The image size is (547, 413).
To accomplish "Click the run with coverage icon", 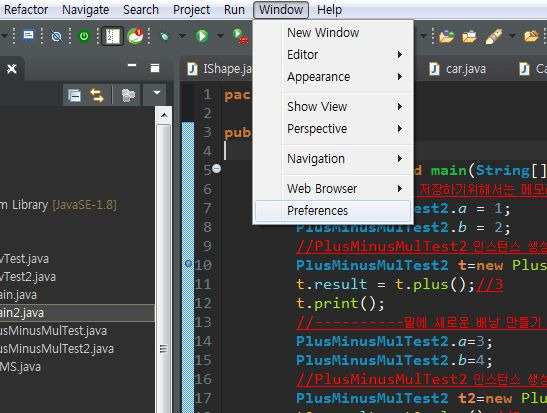I will [x=240, y=36].
